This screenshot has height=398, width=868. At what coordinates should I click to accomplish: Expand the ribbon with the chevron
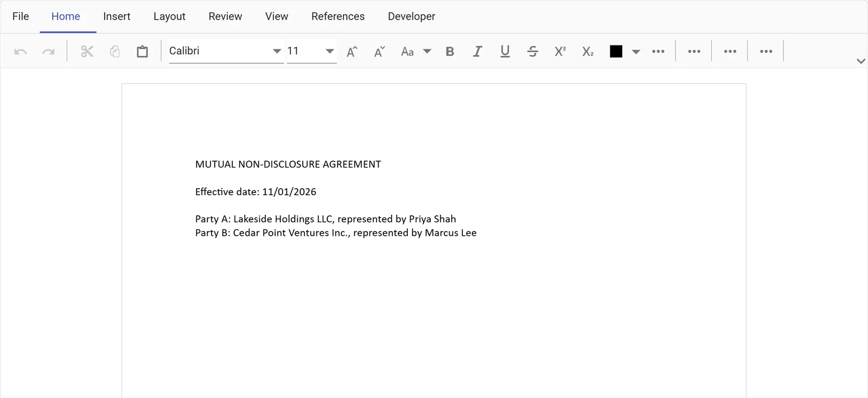(860, 61)
